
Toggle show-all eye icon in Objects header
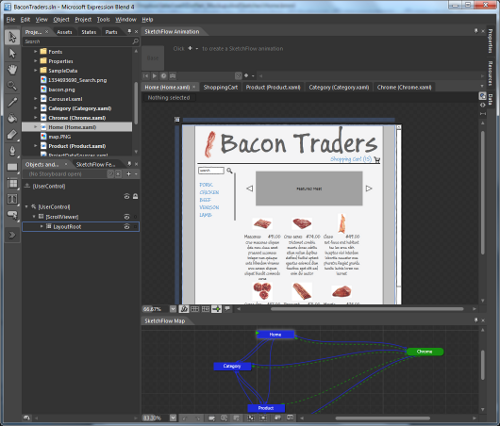(x=127, y=196)
